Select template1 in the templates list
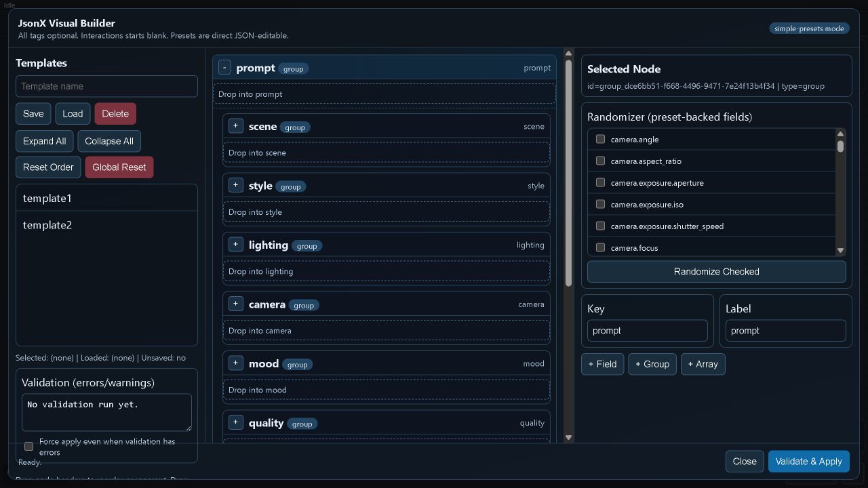This screenshot has height=488, width=868. click(x=106, y=198)
